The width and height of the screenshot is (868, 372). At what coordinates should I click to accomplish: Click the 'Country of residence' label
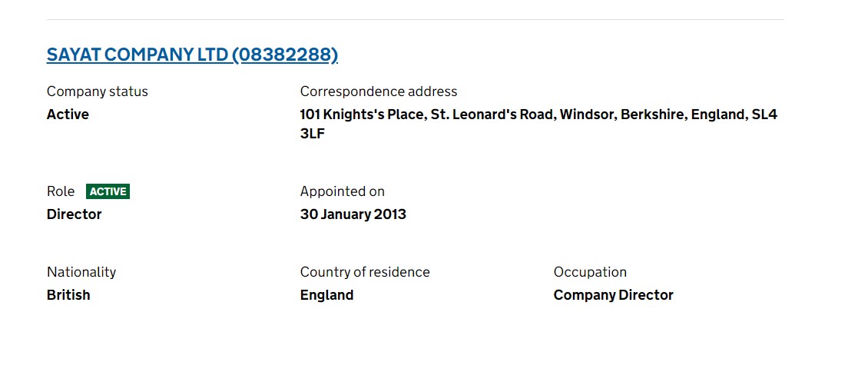[365, 272]
